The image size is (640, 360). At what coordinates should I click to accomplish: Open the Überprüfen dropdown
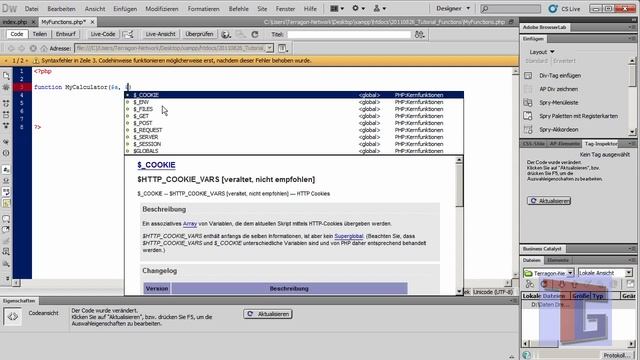coord(199,34)
